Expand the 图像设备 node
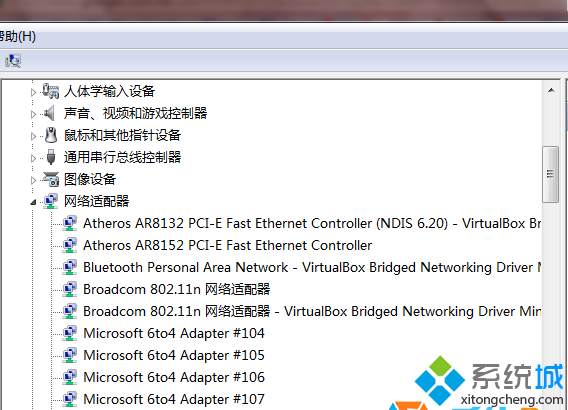 point(33,180)
